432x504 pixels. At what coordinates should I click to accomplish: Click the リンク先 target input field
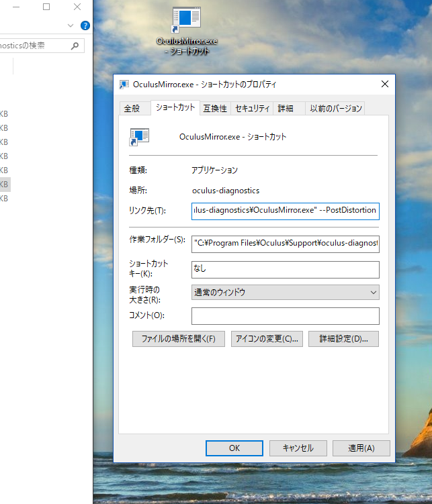pyautogui.click(x=286, y=211)
